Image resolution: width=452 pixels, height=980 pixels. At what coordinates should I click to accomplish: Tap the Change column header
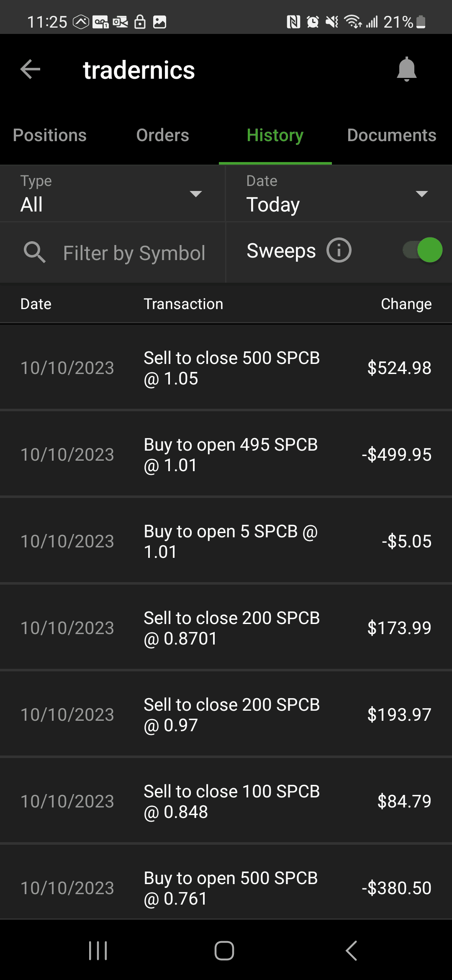coord(406,304)
